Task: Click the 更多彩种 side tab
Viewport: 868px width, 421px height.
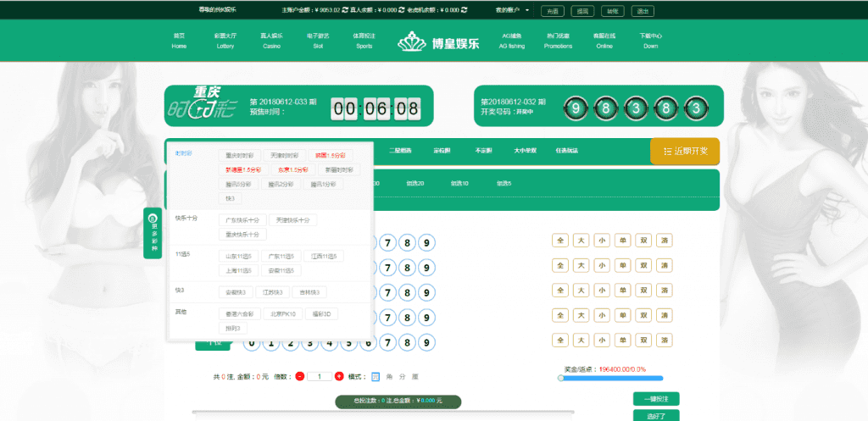Action: (x=153, y=233)
